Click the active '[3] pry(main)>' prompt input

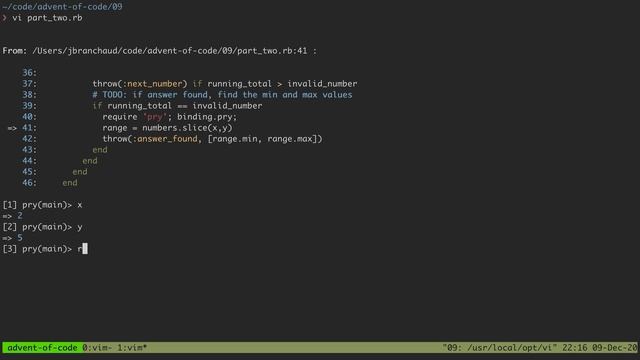click(45, 249)
